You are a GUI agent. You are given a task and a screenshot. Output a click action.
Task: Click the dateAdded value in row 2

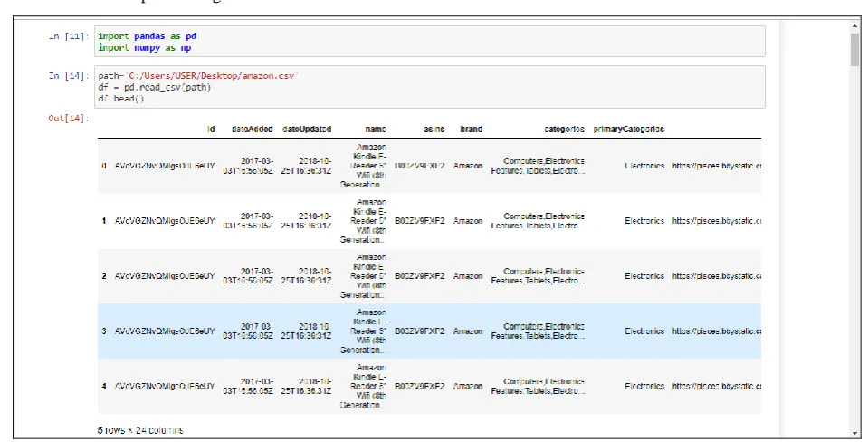click(x=248, y=276)
